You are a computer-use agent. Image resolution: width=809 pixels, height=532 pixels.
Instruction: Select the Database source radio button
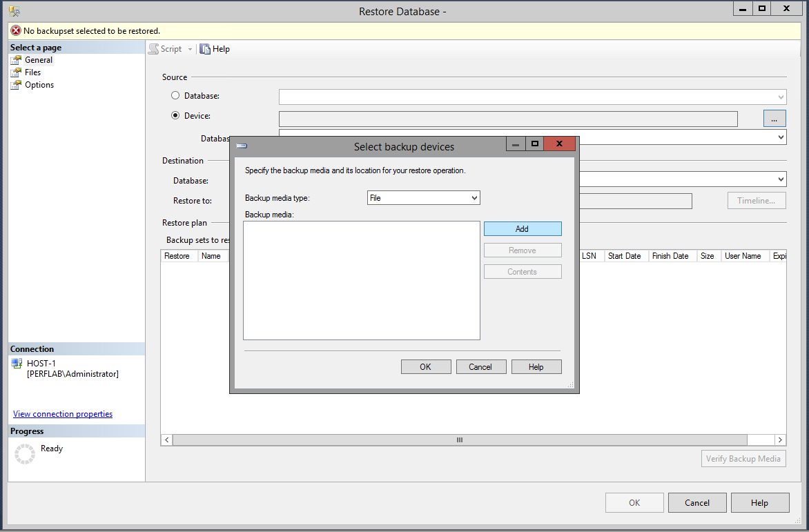point(175,95)
